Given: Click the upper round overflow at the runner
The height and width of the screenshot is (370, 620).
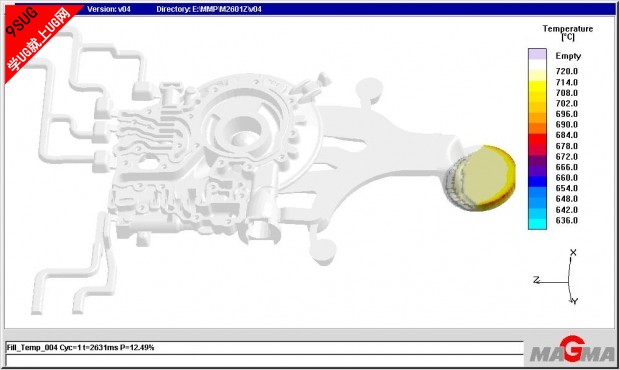Looking at the screenshot, I should [369, 89].
